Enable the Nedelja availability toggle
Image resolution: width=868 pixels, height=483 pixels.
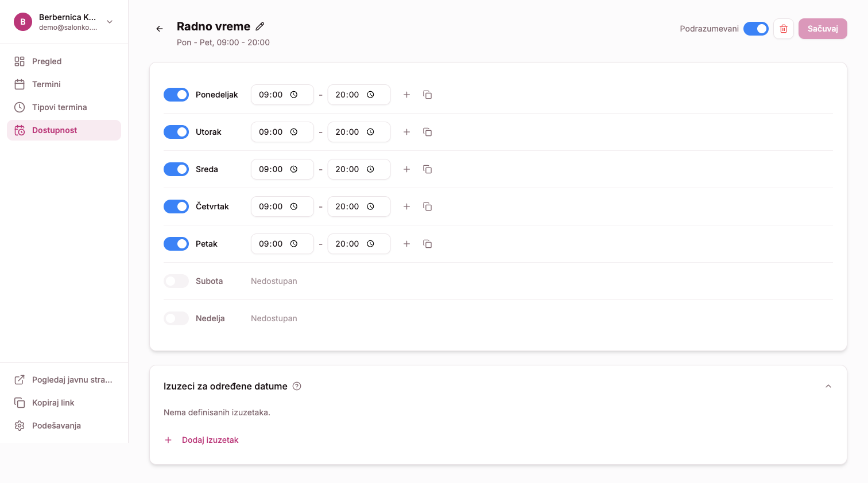(x=176, y=318)
